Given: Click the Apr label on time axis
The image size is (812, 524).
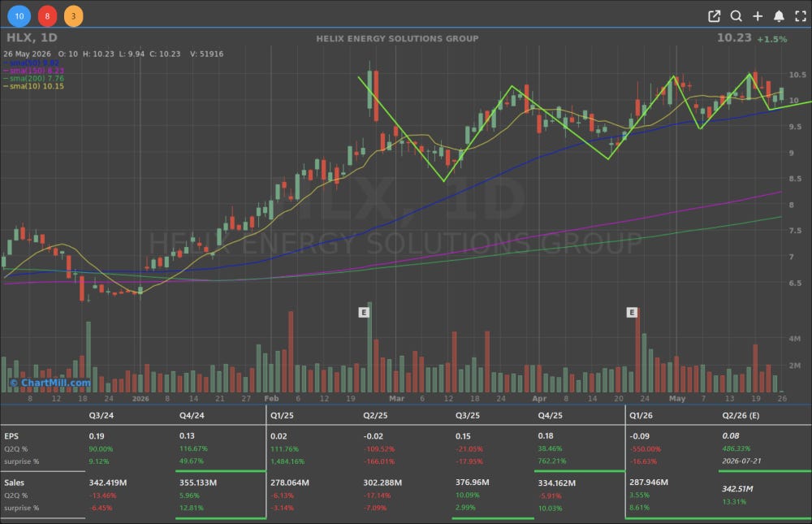Looking at the screenshot, I should pos(539,399).
